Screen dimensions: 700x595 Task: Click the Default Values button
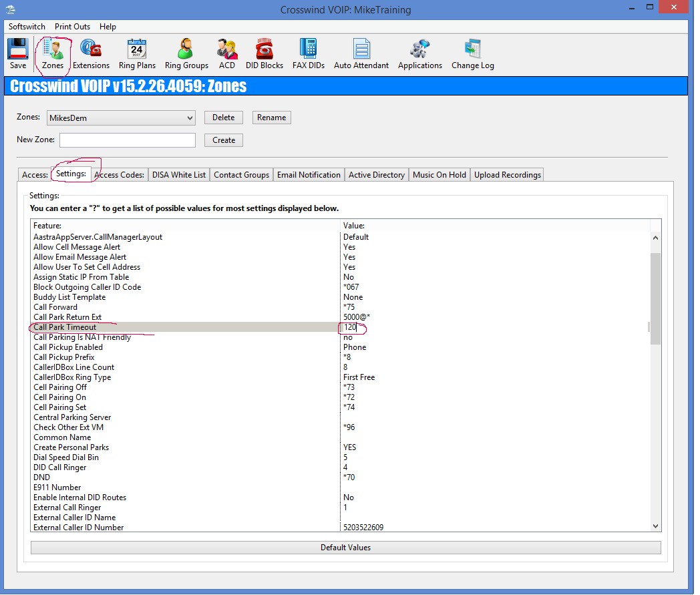345,548
